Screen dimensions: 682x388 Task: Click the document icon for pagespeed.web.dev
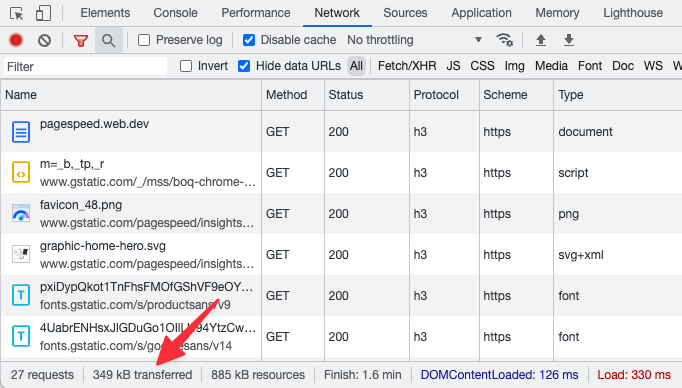pyautogui.click(x=21, y=132)
